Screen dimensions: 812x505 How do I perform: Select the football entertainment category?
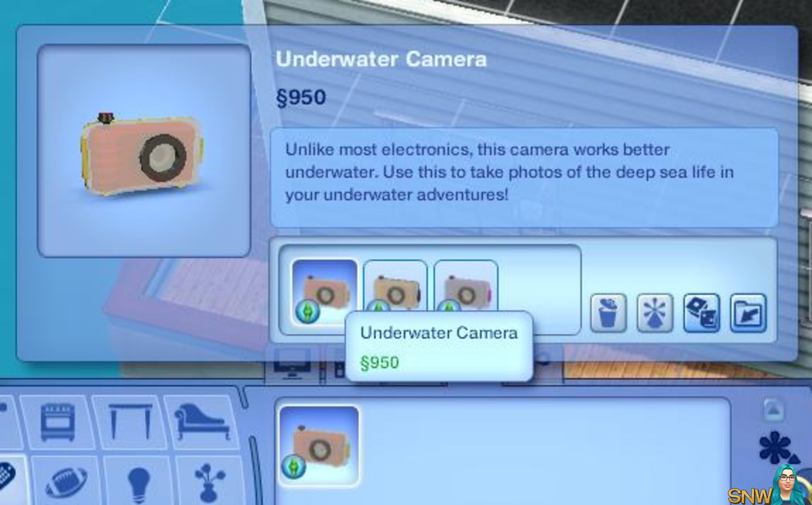[66, 481]
